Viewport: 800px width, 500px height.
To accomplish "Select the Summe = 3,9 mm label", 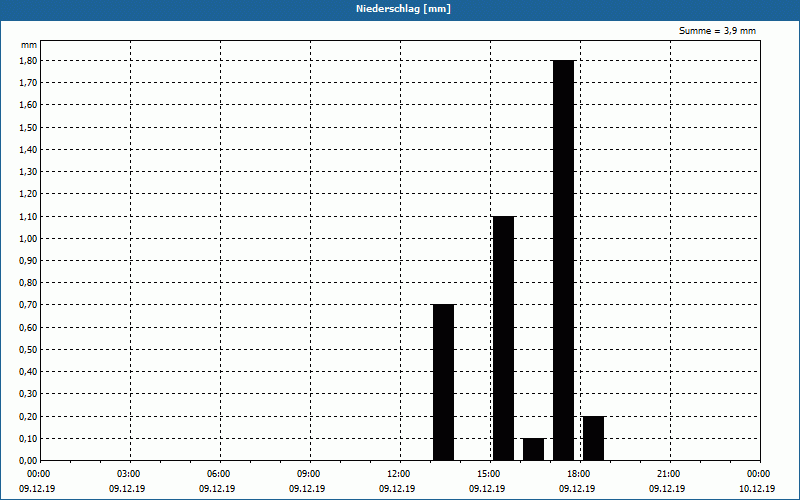I will point(717,31).
